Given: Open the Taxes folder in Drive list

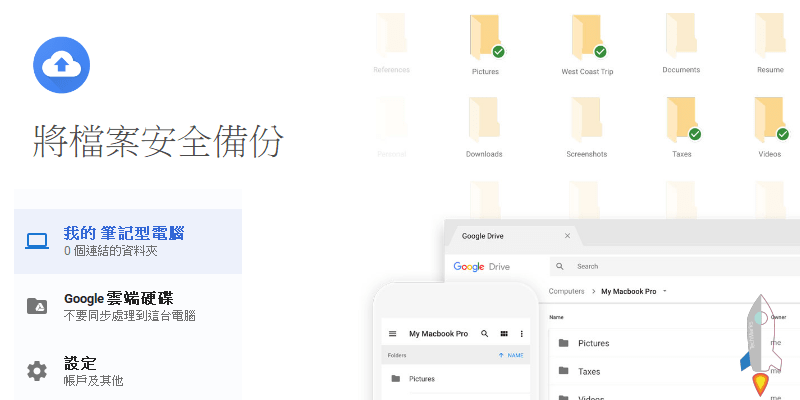Looking at the screenshot, I should click(590, 371).
